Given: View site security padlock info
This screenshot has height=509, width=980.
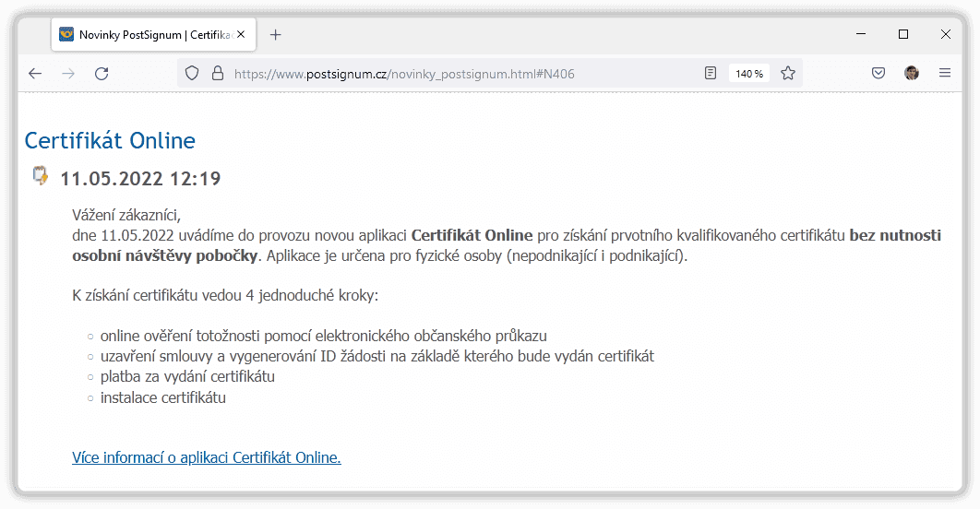Looking at the screenshot, I should coord(218,74).
